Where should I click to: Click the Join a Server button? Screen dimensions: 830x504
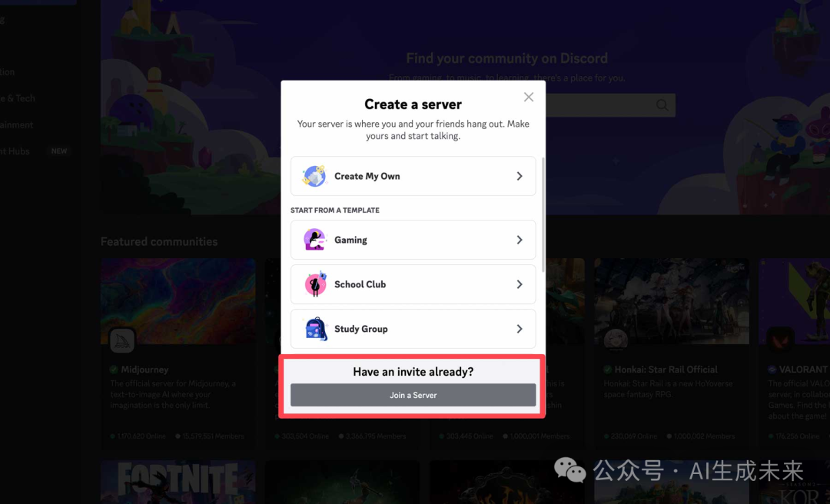click(x=413, y=395)
